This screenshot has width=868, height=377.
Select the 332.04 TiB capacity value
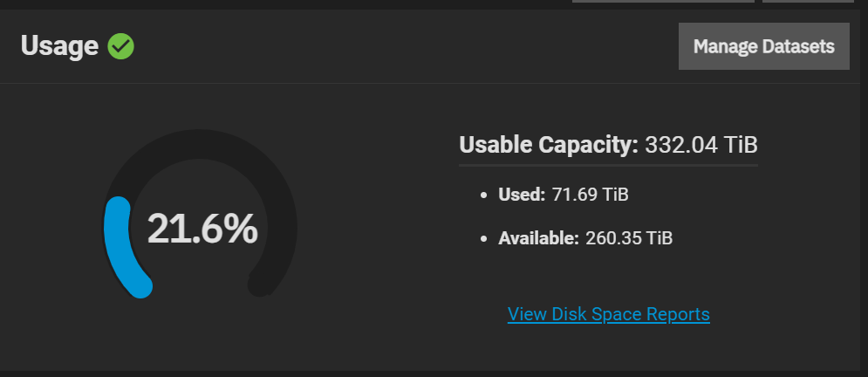(x=701, y=145)
